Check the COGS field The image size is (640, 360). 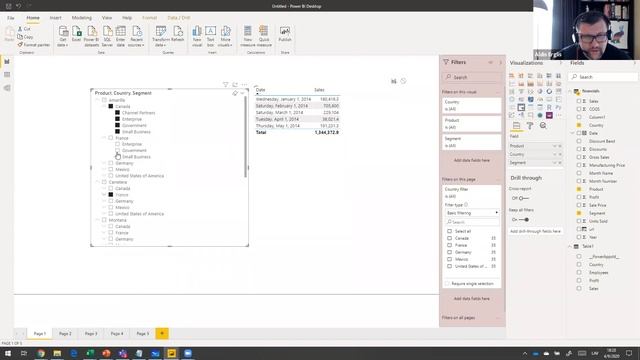(x=579, y=109)
